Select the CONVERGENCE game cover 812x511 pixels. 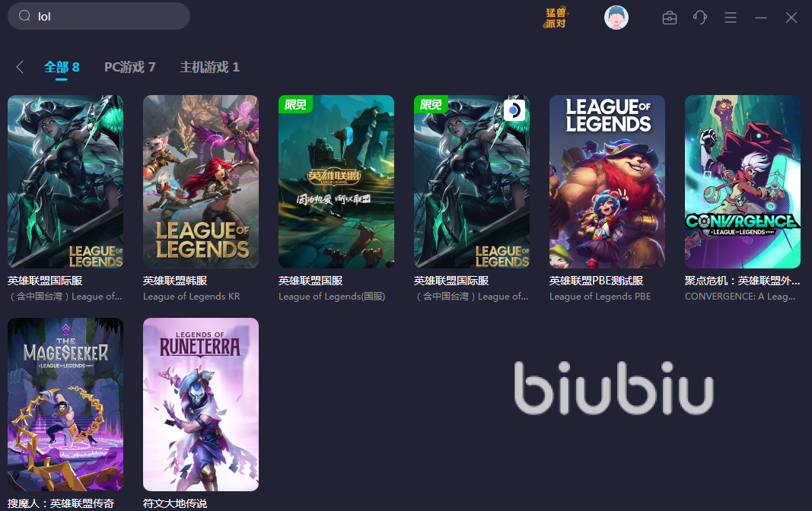[x=743, y=182]
